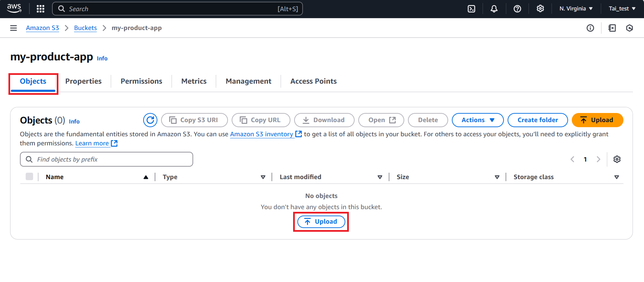Viewport: 644px width, 282px height.
Task: Open the Amazon S3 inventory link
Action: (262, 134)
